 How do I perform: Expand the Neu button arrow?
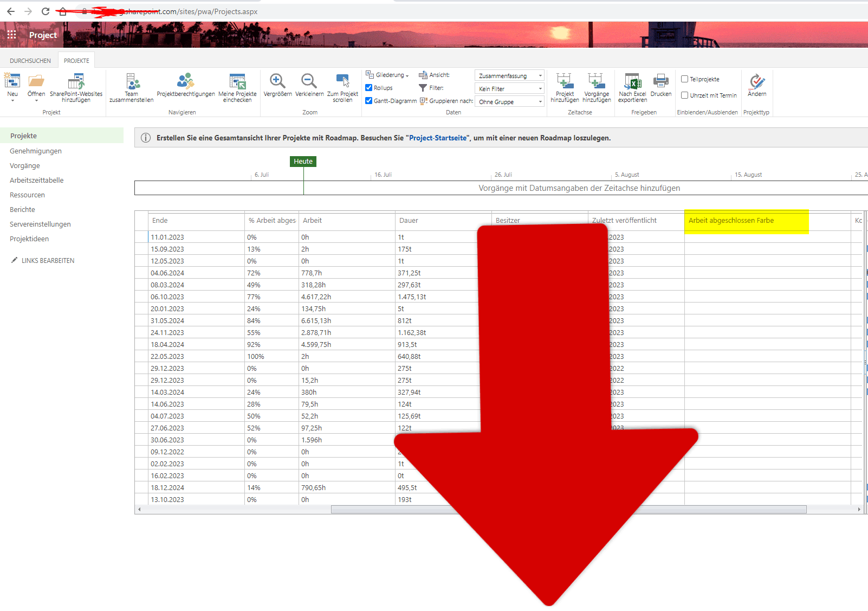point(12,100)
